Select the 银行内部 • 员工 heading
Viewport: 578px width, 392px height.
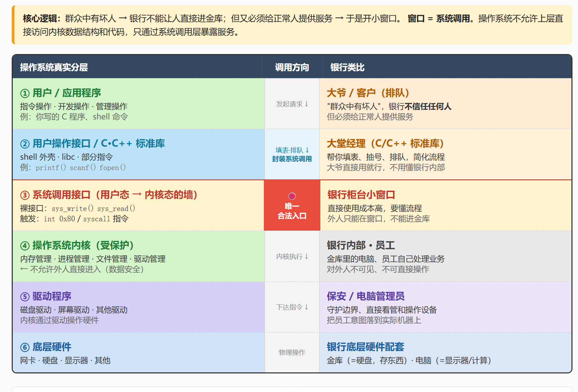[361, 245]
